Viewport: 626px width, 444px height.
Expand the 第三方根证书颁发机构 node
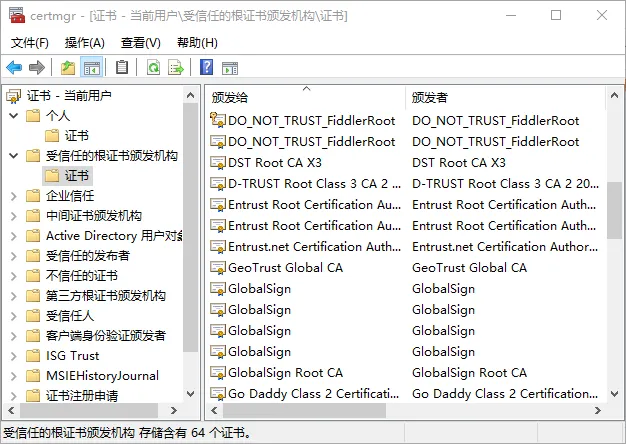coord(14,296)
